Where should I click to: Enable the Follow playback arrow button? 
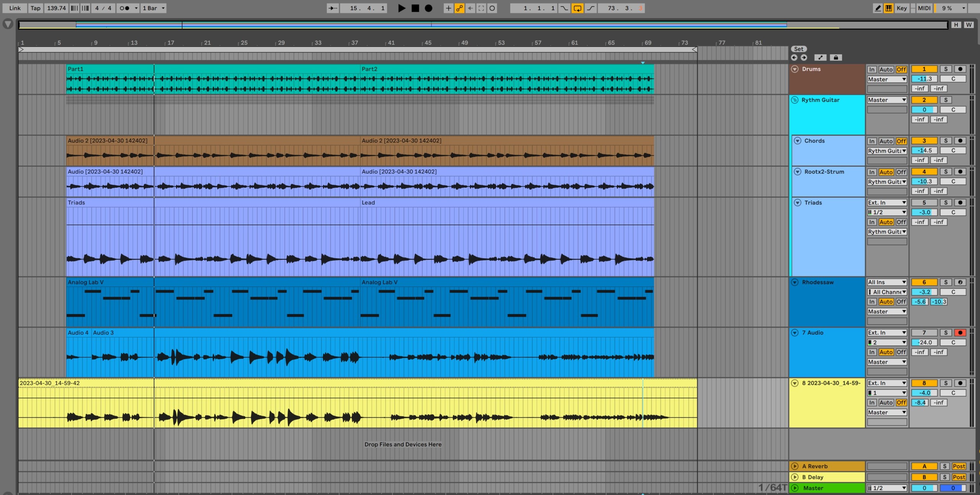(332, 8)
